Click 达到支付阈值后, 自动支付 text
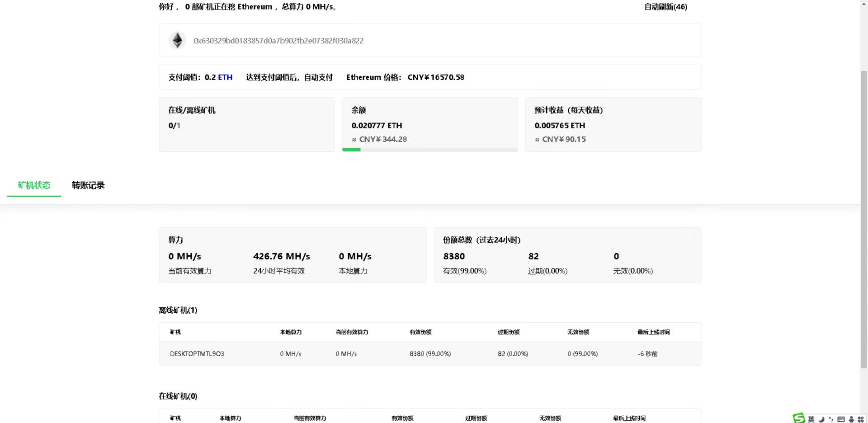This screenshot has width=868, height=423. click(x=289, y=77)
